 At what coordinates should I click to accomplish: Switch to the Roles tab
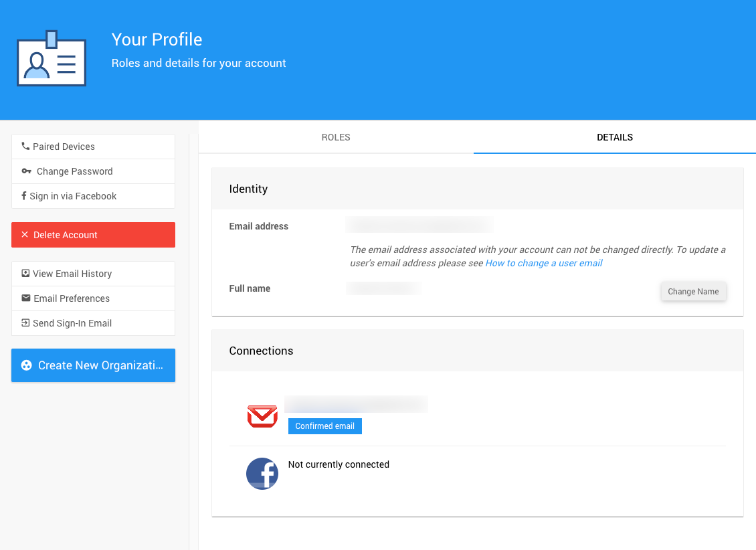[x=336, y=137]
